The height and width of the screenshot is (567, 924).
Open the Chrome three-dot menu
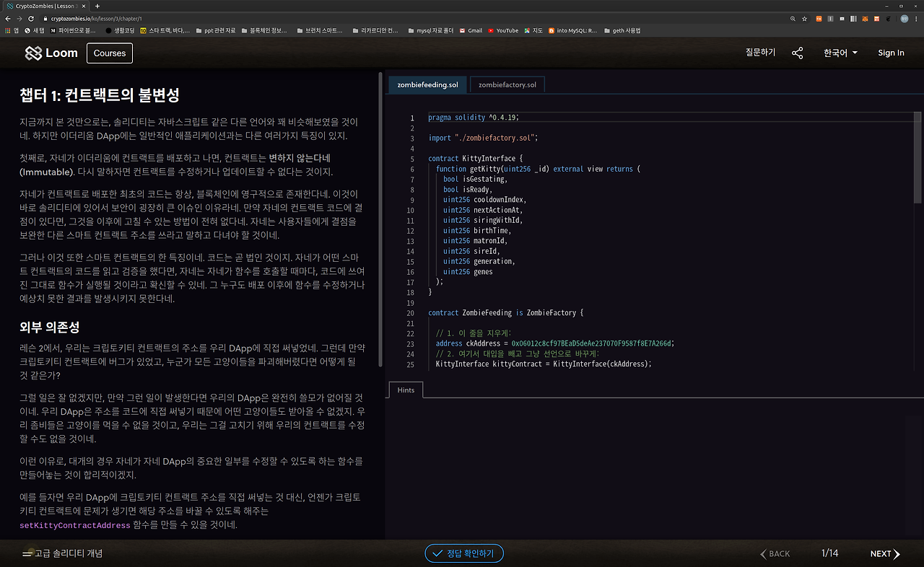(917, 19)
